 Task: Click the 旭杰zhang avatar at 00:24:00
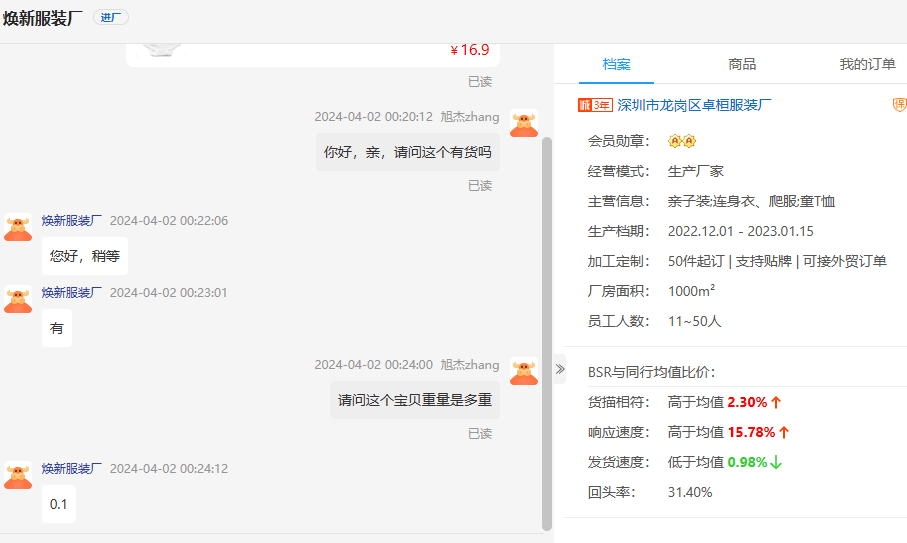click(x=523, y=372)
